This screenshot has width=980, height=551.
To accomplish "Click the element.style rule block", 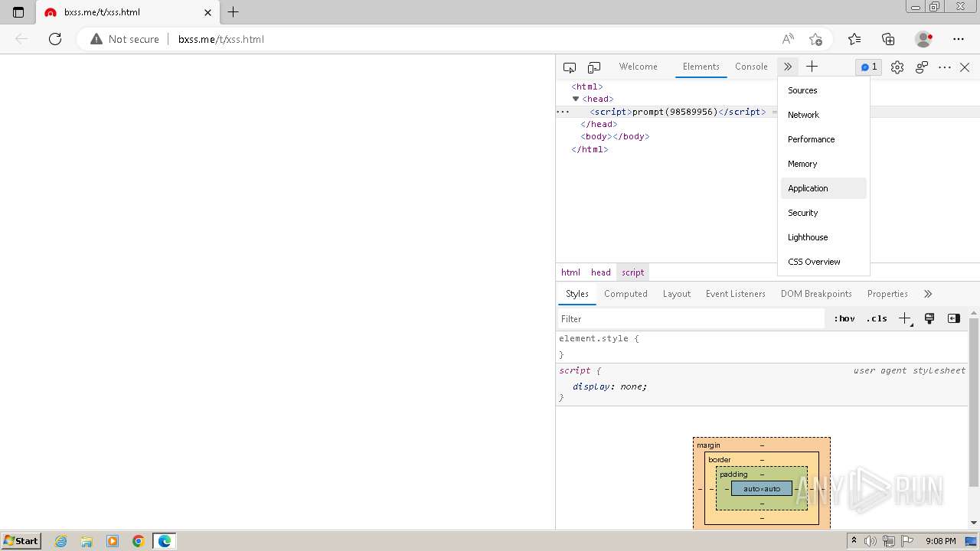I will point(762,347).
